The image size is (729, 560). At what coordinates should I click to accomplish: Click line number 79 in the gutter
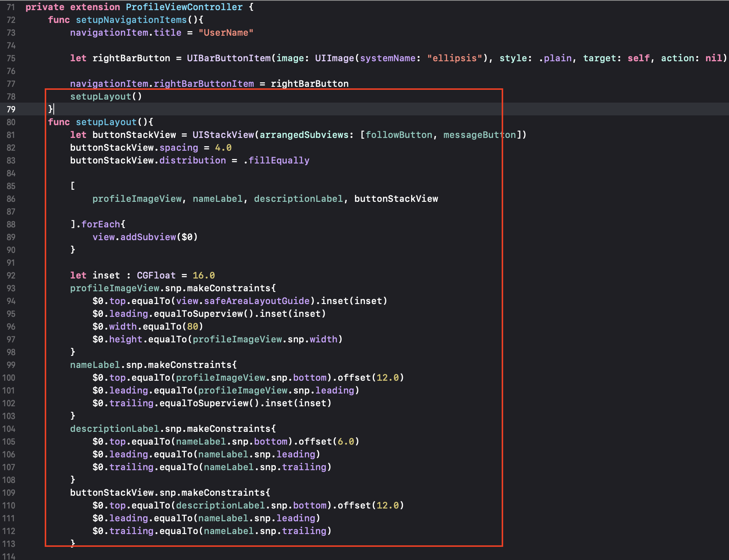click(x=11, y=109)
